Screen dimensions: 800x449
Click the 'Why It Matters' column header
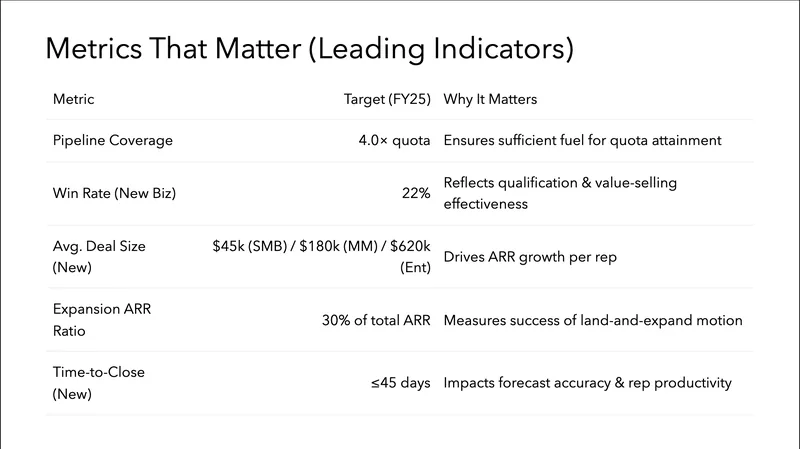tap(492, 101)
